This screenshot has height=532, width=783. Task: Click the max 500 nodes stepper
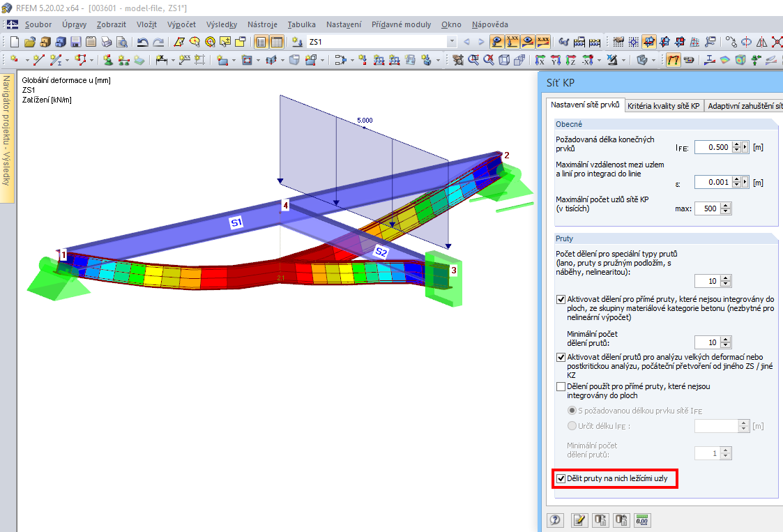(726, 208)
